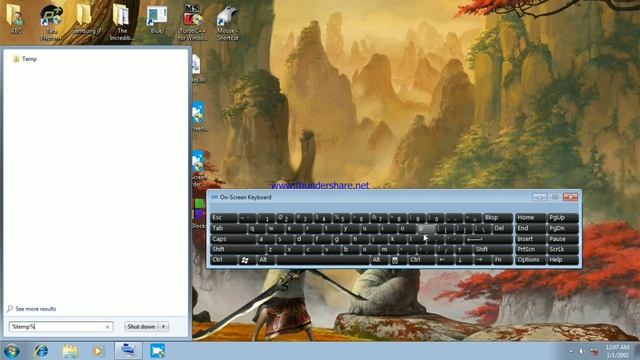Click the backslash key on keyboard
640x360 pixels.
(x=482, y=229)
